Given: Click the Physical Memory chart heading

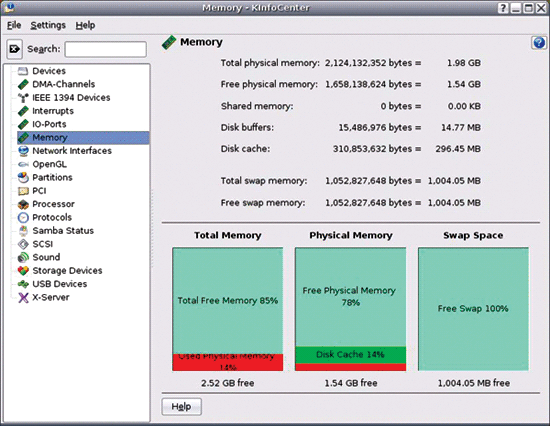Looking at the screenshot, I should [x=351, y=235].
